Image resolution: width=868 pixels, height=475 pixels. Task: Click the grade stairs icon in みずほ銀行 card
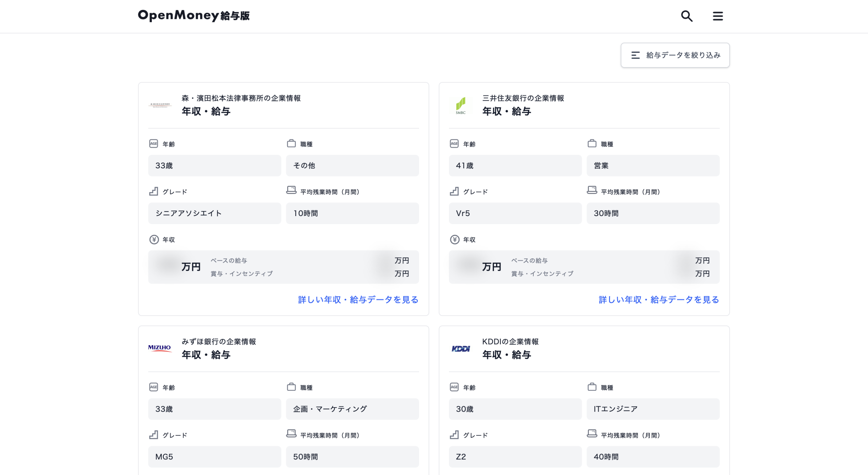click(154, 435)
